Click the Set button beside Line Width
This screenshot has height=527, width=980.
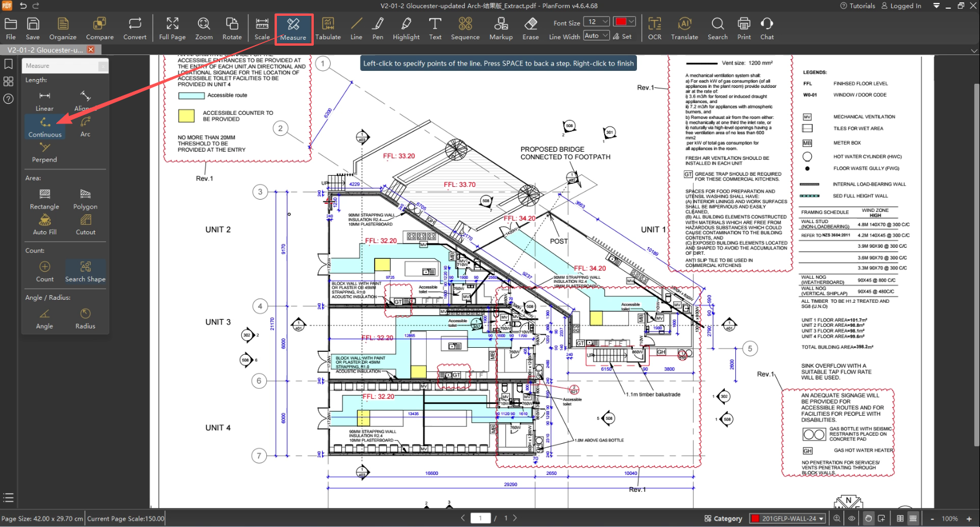[x=622, y=36]
